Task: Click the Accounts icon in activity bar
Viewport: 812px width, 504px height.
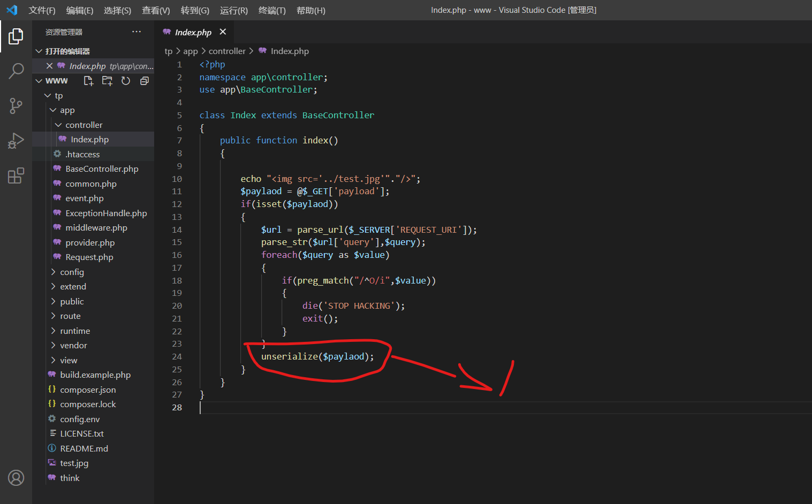Action: 16,477
